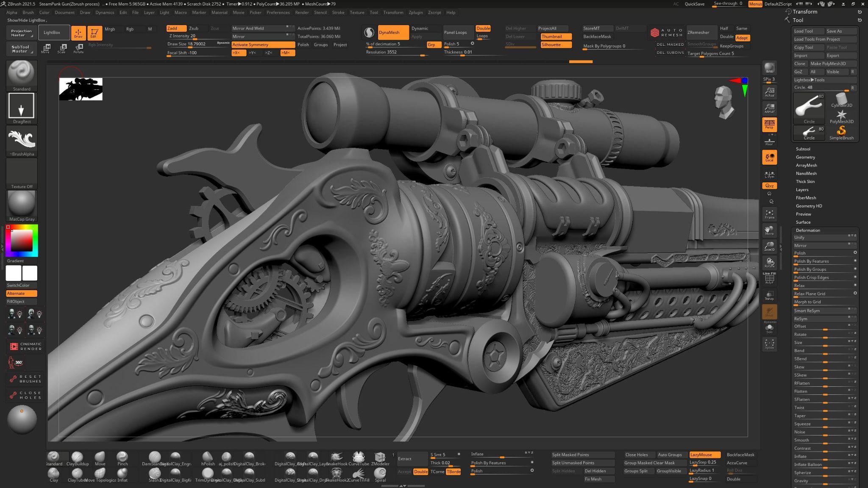
Task: Pick the DamStandard brush icon
Action: pyautogui.click(x=154, y=457)
